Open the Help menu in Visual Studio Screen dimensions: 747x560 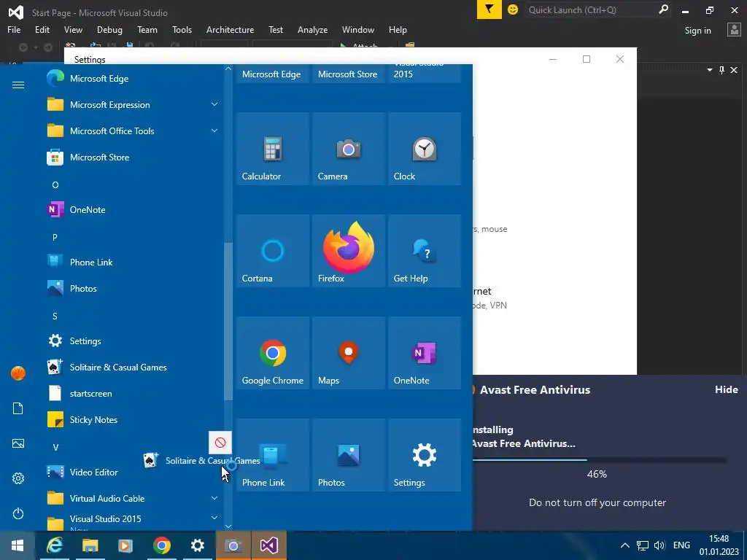(x=398, y=29)
